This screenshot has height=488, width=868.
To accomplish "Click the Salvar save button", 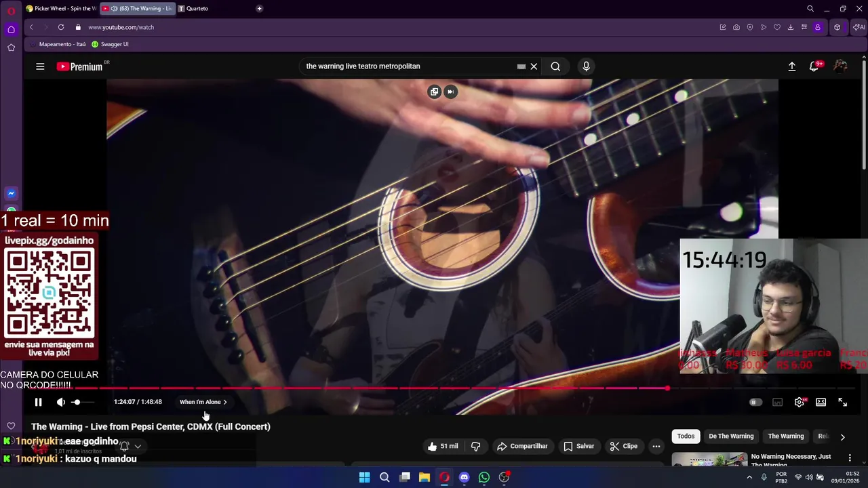I will point(578,446).
